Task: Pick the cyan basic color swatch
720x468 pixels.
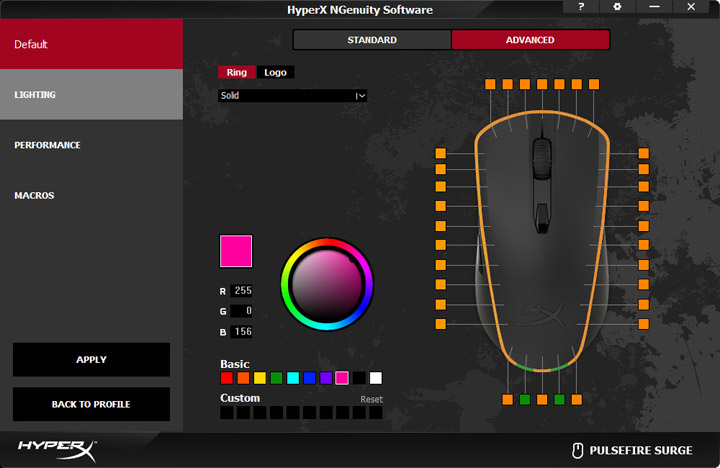Action: 293,378
